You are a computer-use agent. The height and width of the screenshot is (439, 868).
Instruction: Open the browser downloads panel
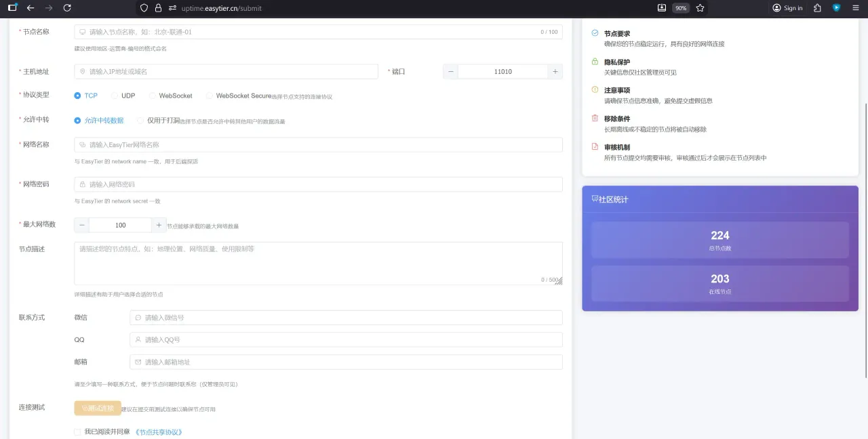[662, 8]
